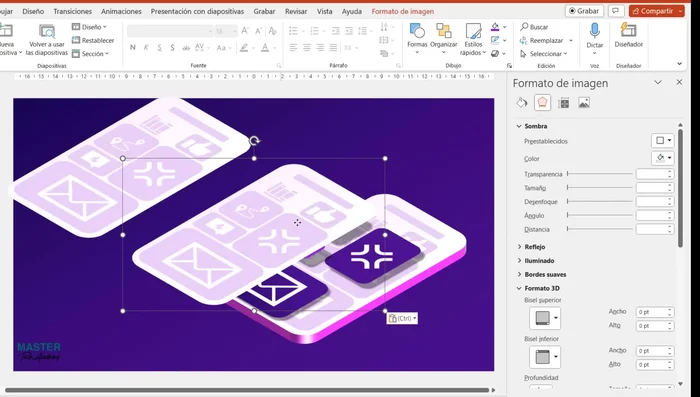Open the Animaciones tab

coord(121,11)
